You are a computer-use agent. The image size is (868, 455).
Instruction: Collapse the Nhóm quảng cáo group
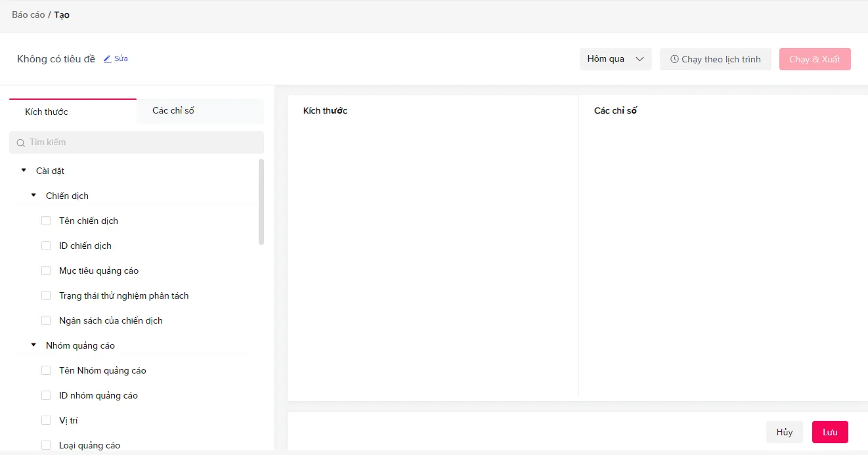34,345
